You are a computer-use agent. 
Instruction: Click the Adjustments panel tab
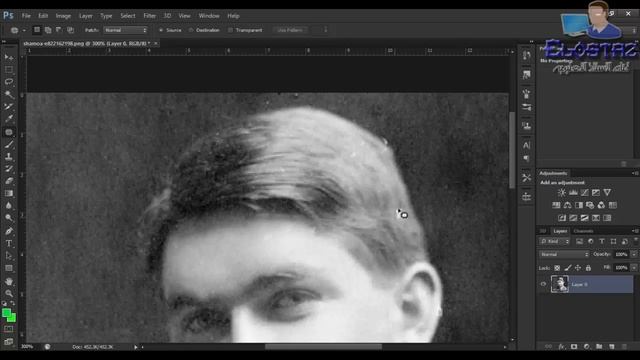pyautogui.click(x=553, y=173)
